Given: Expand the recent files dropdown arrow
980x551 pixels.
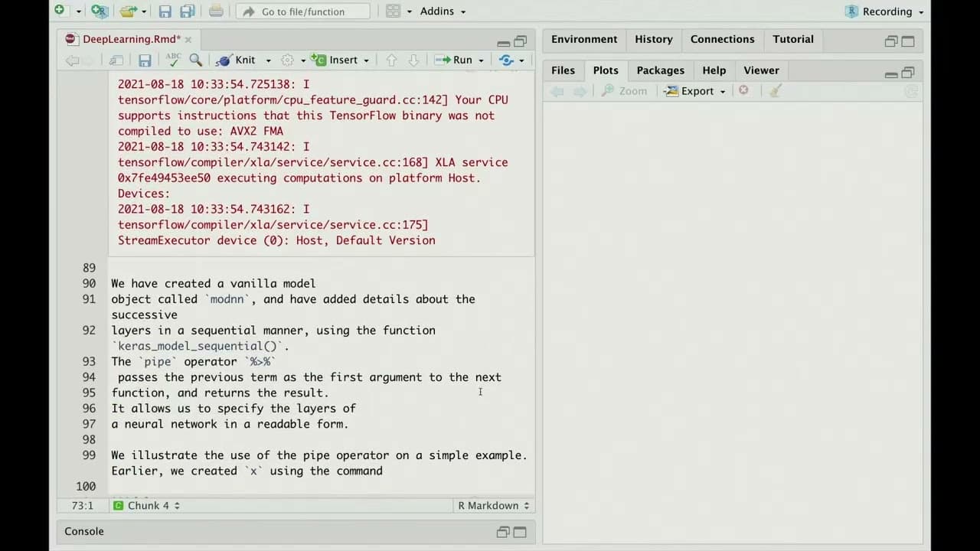Looking at the screenshot, I should (143, 11).
